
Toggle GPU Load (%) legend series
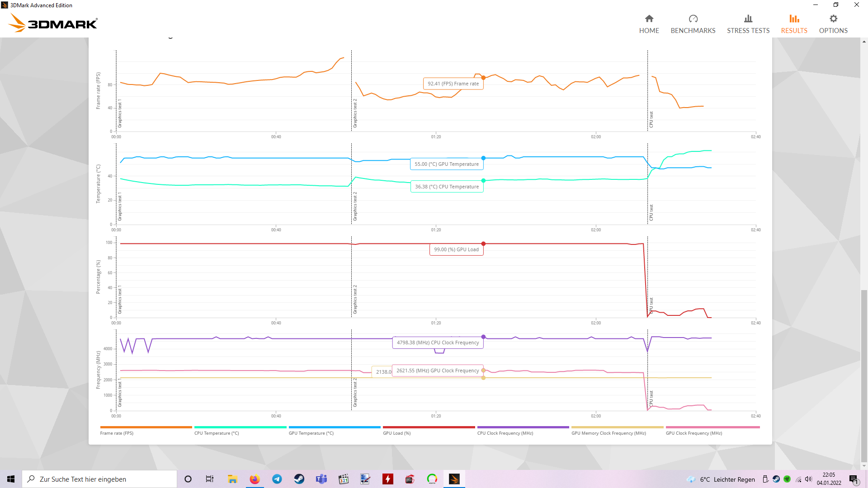396,433
